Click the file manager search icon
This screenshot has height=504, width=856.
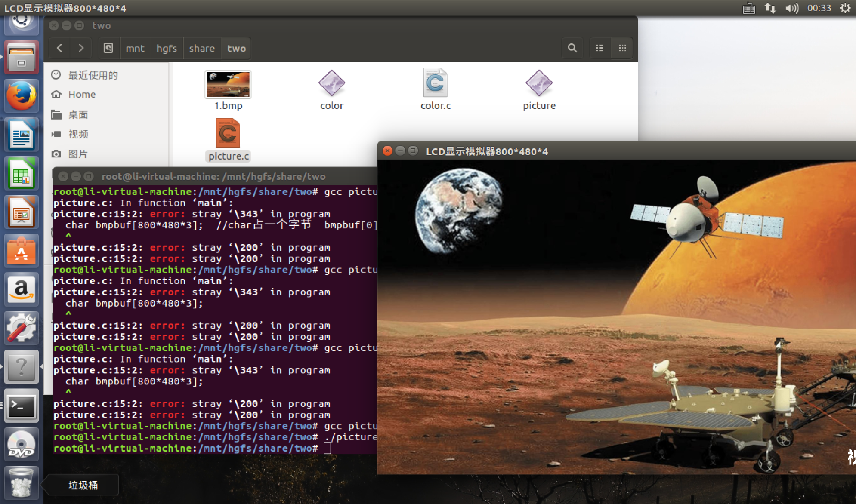(x=572, y=48)
